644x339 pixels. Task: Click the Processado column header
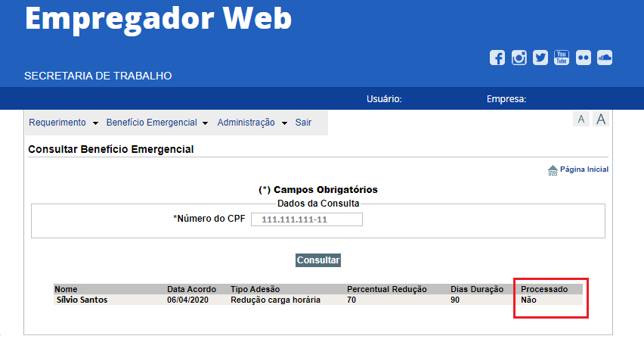tap(544, 289)
